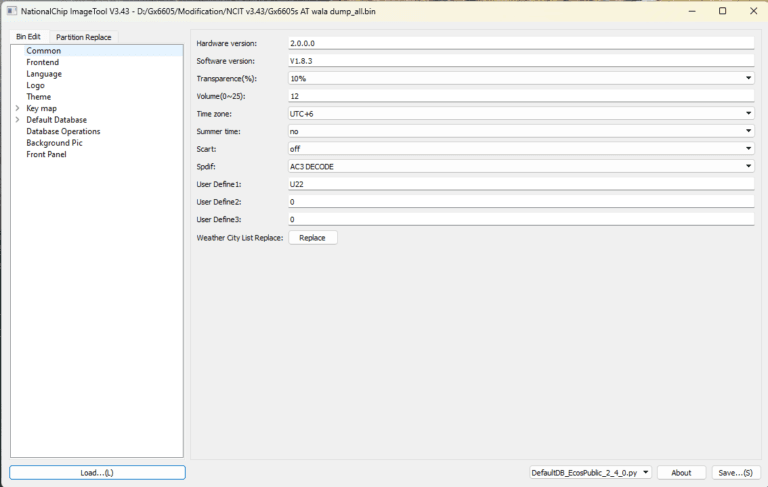Select Background Pic in the tree
Image resolution: width=768 pixels, height=487 pixels.
[x=54, y=143]
